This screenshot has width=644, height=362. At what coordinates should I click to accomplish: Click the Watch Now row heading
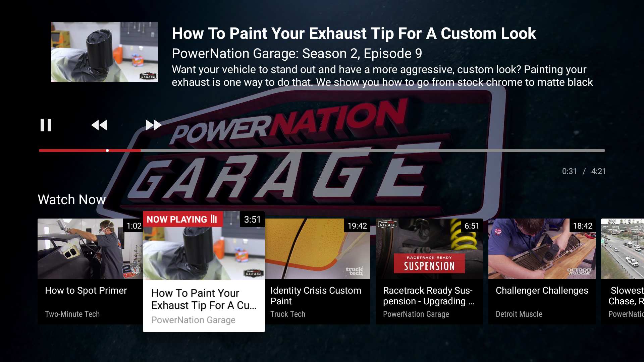tap(72, 199)
